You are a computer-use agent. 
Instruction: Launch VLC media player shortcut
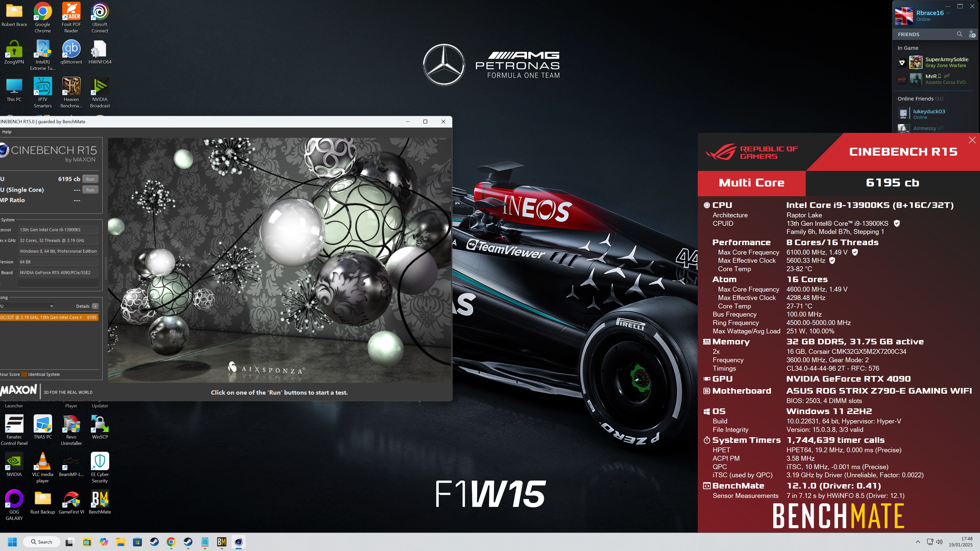coord(43,467)
